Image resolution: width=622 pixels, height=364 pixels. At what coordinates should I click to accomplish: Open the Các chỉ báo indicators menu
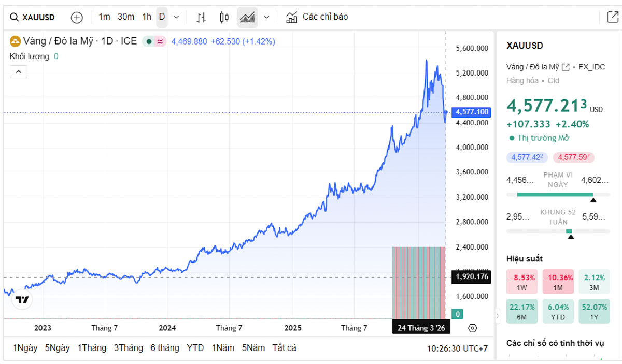(x=317, y=17)
